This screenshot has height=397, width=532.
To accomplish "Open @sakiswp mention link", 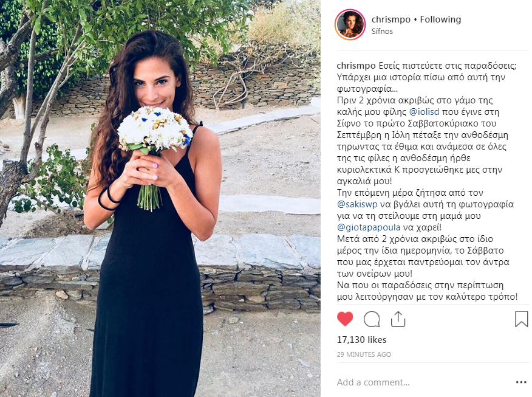I will point(357,204).
